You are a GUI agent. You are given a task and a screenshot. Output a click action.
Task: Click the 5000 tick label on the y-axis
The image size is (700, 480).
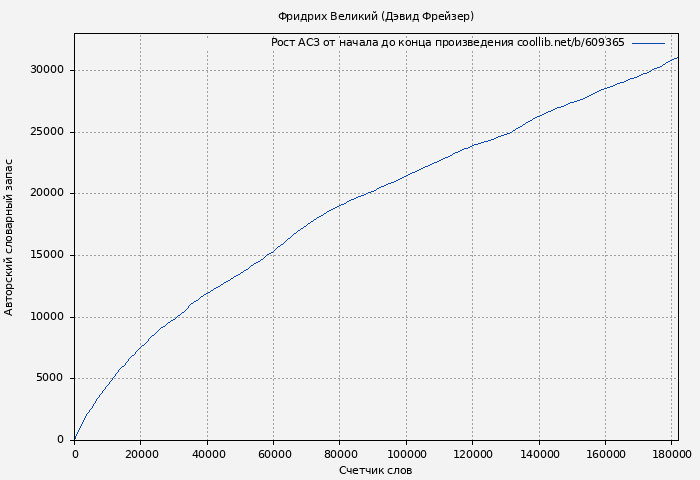coord(50,378)
